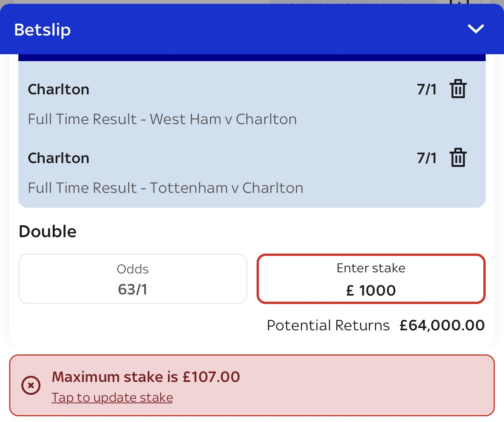The image size is (504, 422).
Task: Click the 7/1 odds for West Ham match
Action: [x=426, y=89]
